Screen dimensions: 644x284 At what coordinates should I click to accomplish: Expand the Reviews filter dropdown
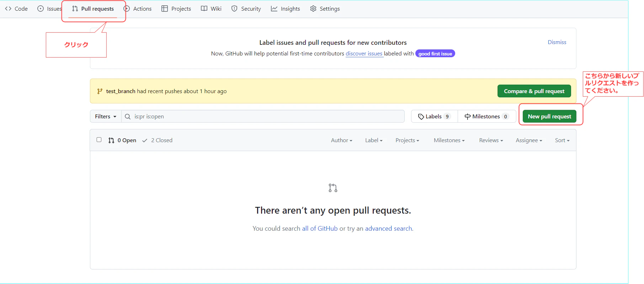pos(491,140)
